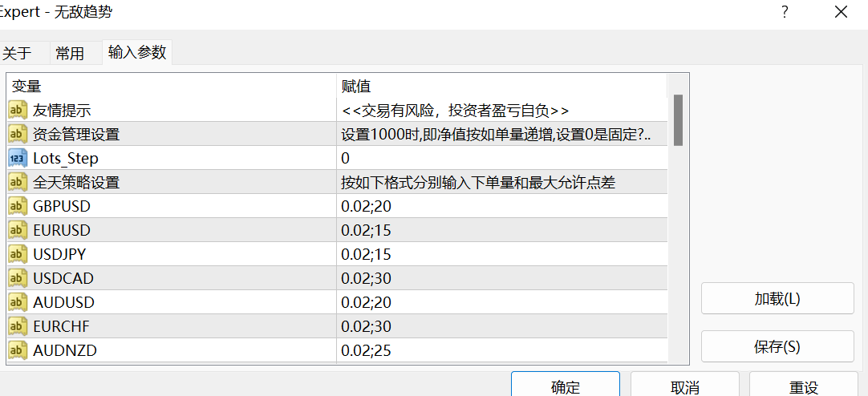Click the string icon beside AUDNZD
868x396 pixels.
(x=18, y=350)
